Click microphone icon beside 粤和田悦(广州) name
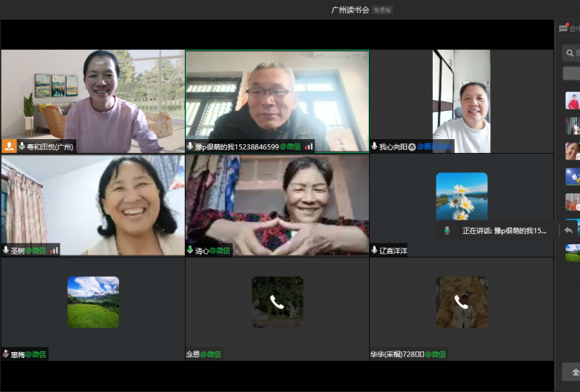The height and width of the screenshot is (392, 580). [22, 146]
